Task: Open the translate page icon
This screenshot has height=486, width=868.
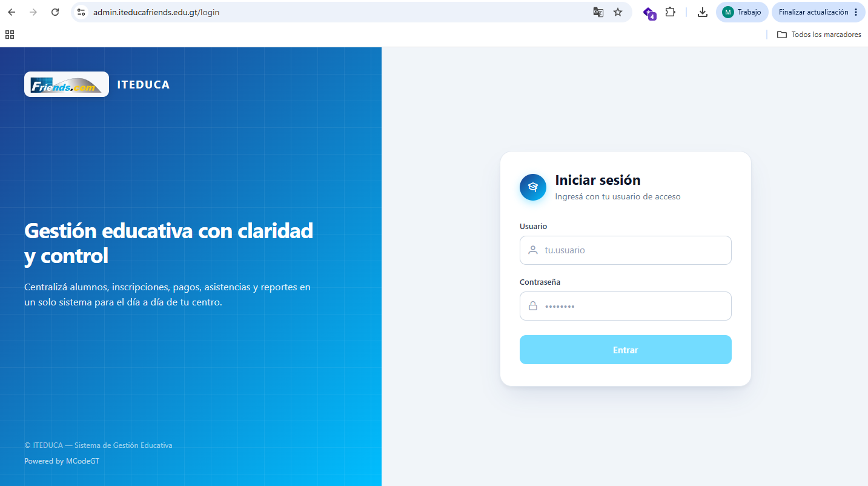Action: point(598,12)
